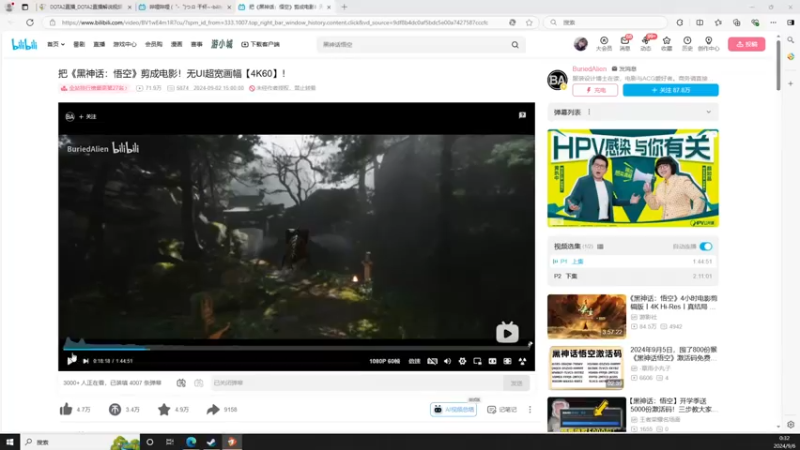Open the 4小时电影剪辑版 recommended video thumbnail
Viewport: 800px width, 450px height.
click(x=587, y=316)
